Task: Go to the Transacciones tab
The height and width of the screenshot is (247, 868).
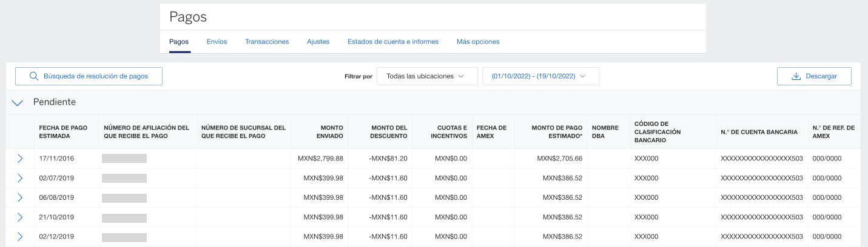Action: pos(267,42)
